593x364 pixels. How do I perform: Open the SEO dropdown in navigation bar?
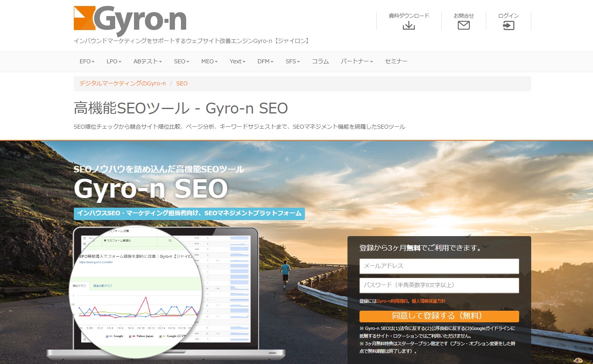pyautogui.click(x=181, y=61)
